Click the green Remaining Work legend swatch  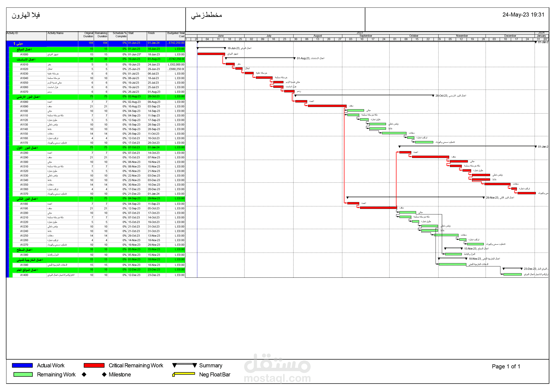click(23, 374)
